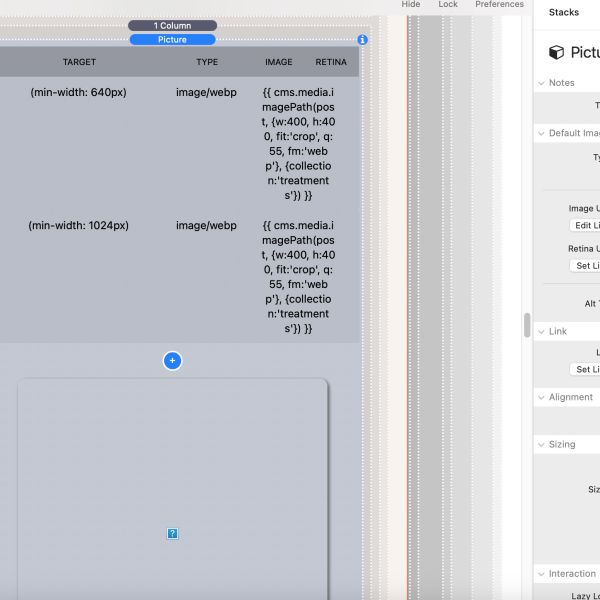The height and width of the screenshot is (600, 600).
Task: Collapse the Alignment section
Action: pos(541,397)
